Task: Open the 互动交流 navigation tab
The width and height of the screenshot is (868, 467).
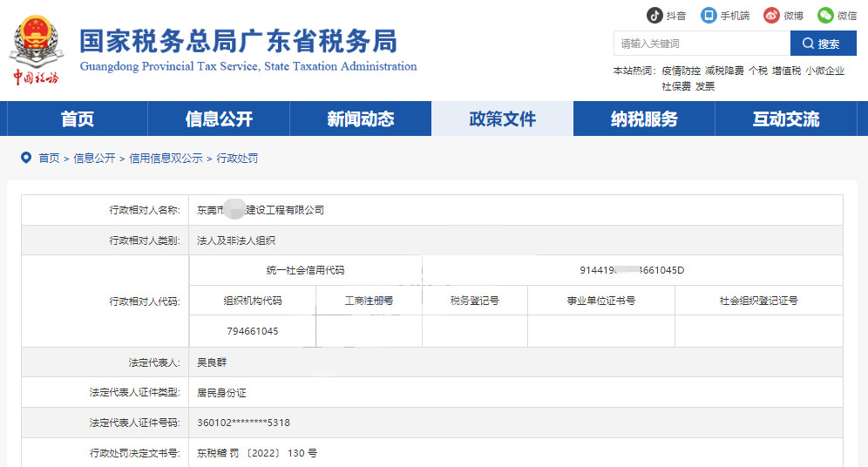Action: click(x=785, y=118)
